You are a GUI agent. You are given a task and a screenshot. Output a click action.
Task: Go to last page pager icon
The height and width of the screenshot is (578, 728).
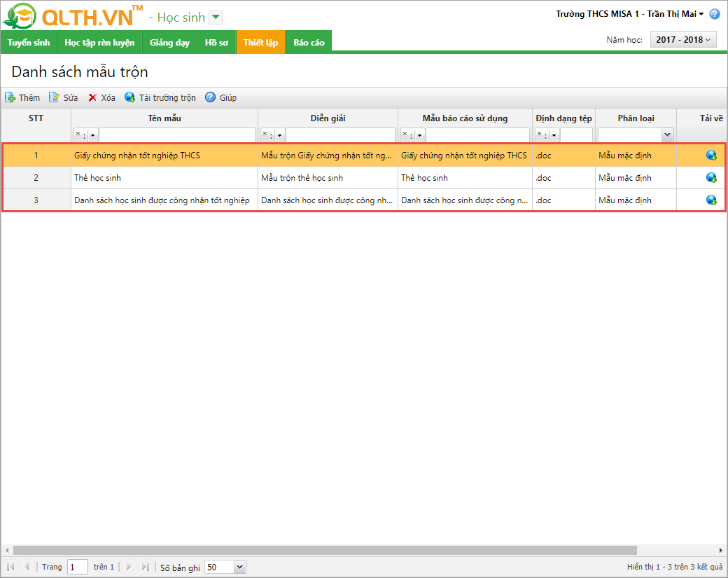[x=145, y=566]
